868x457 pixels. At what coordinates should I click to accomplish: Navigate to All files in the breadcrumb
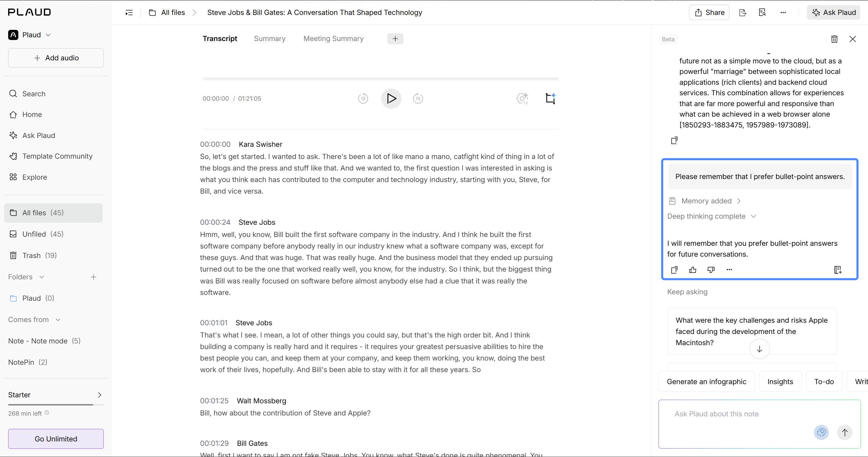point(167,13)
